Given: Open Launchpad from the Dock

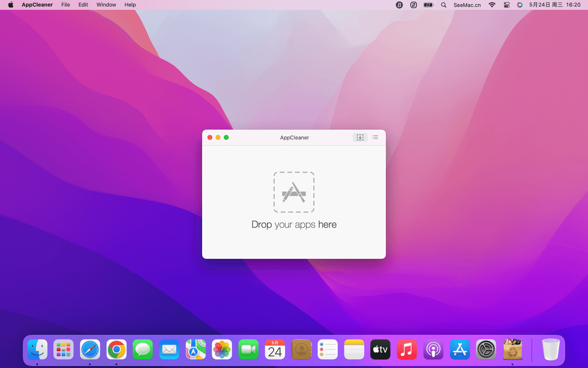Looking at the screenshot, I should click(63, 350).
